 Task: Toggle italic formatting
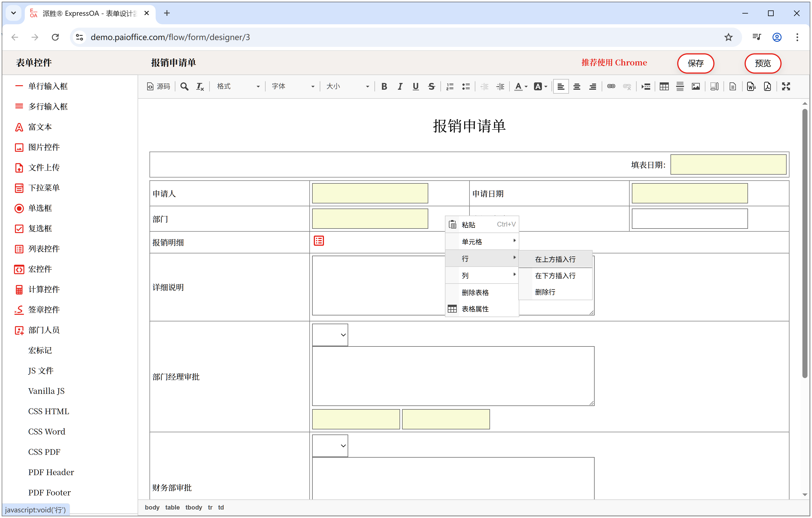(400, 87)
